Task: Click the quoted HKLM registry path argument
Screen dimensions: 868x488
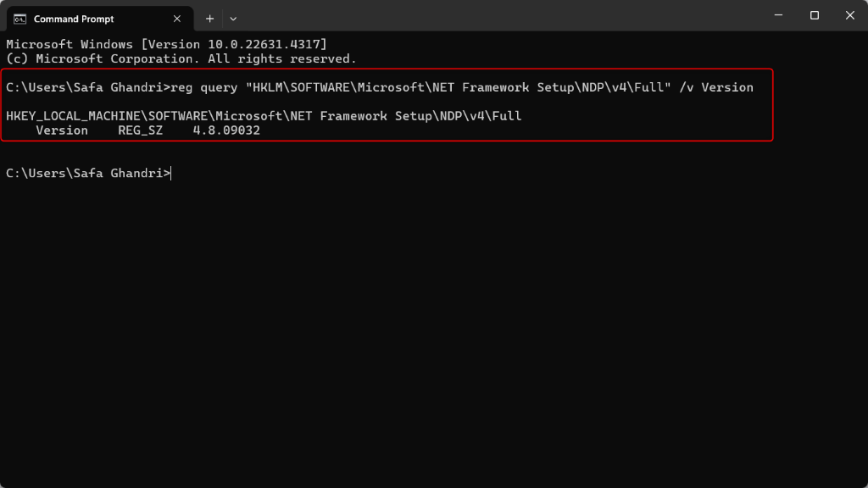Action: pyautogui.click(x=459, y=87)
